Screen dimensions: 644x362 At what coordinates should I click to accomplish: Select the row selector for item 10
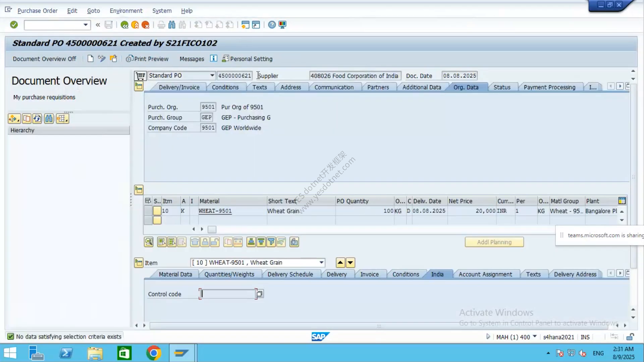click(148, 211)
